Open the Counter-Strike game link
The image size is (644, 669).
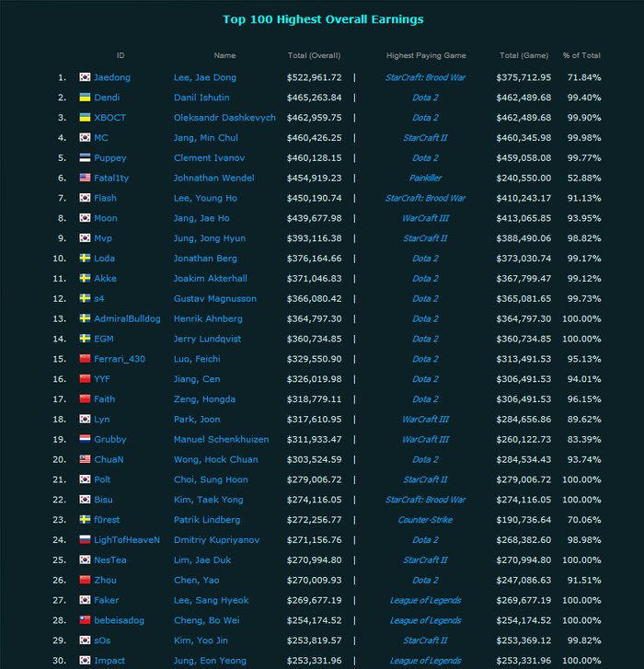[425, 520]
